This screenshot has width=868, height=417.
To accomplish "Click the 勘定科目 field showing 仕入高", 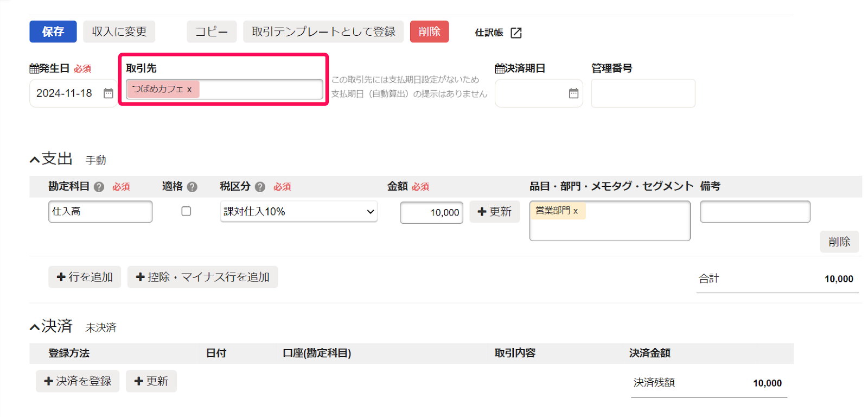I will [x=100, y=212].
